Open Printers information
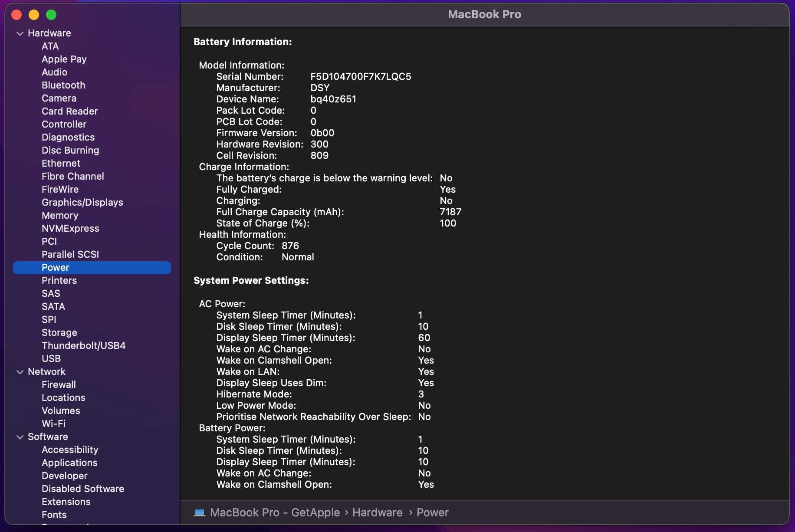The width and height of the screenshot is (795, 532). pyautogui.click(x=59, y=280)
